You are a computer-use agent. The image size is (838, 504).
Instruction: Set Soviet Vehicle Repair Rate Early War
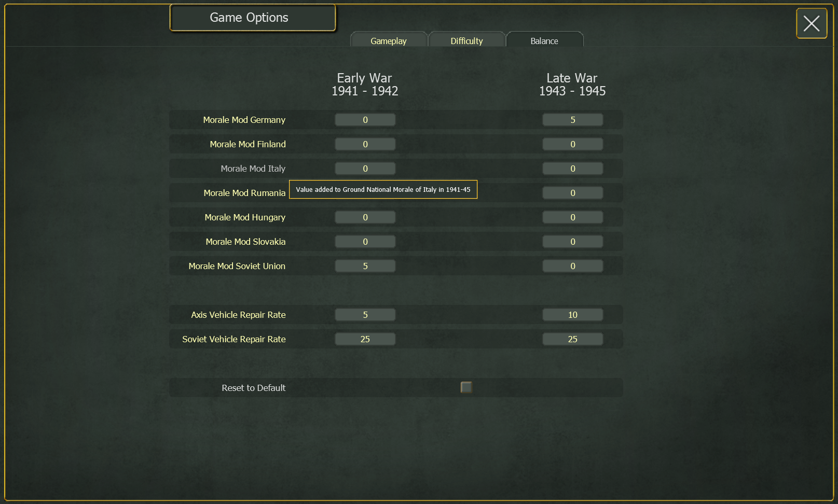(365, 339)
